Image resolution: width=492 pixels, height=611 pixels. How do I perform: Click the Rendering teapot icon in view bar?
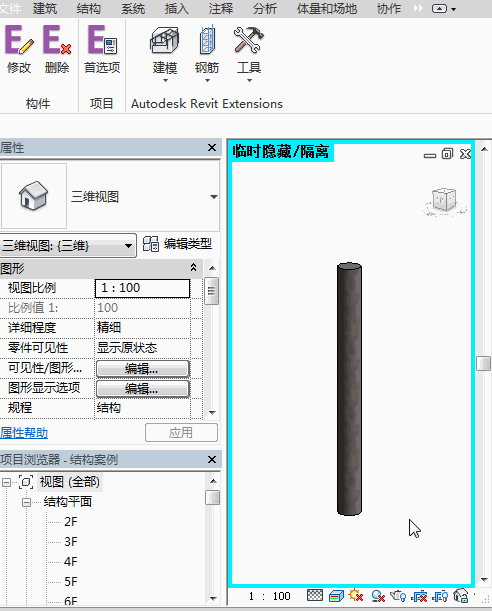(x=398, y=595)
